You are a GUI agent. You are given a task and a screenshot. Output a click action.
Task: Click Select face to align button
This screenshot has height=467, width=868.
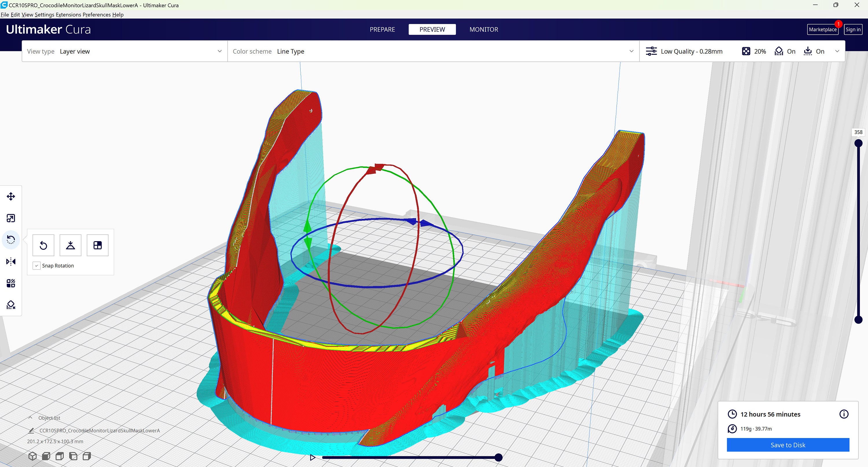[98, 245]
